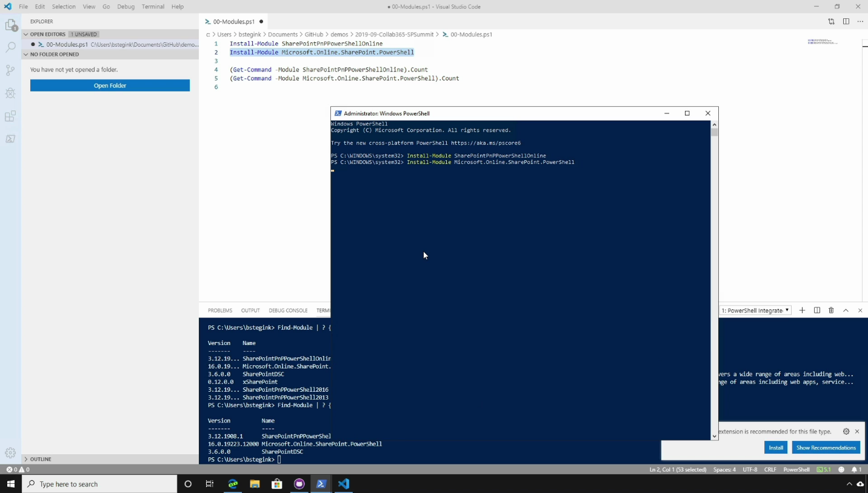Open the Debug view in activity bar

tap(10, 93)
